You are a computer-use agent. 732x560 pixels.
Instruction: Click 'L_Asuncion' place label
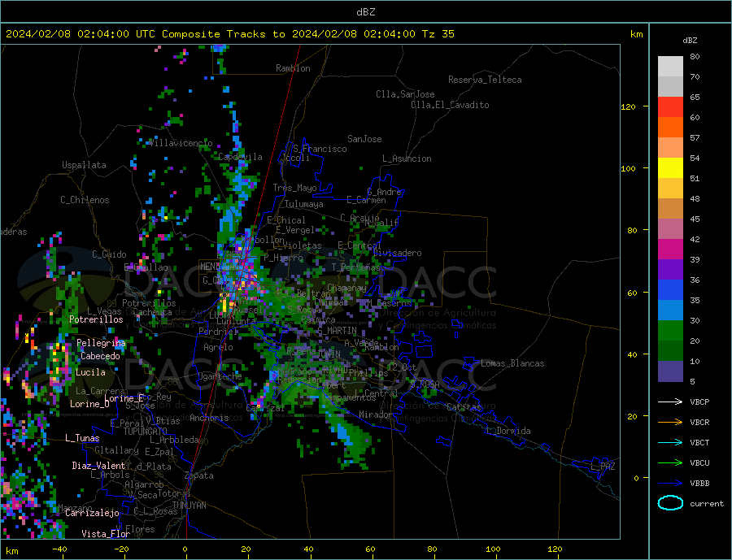(407, 158)
